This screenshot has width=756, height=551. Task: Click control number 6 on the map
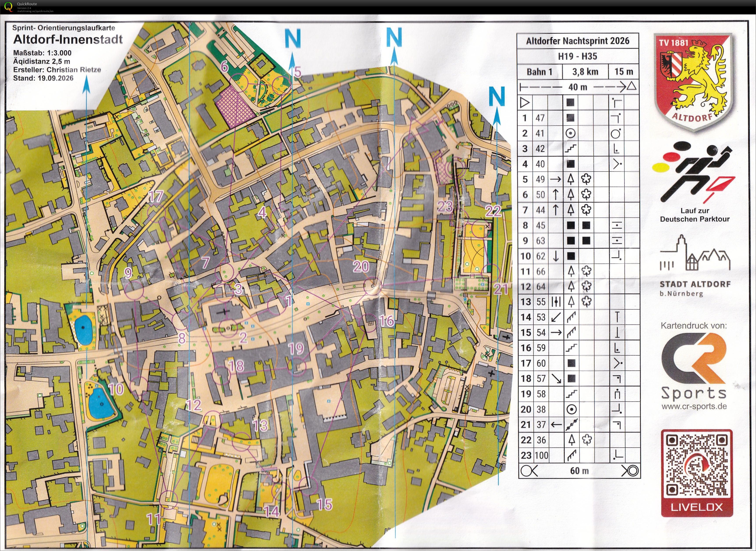225,67
